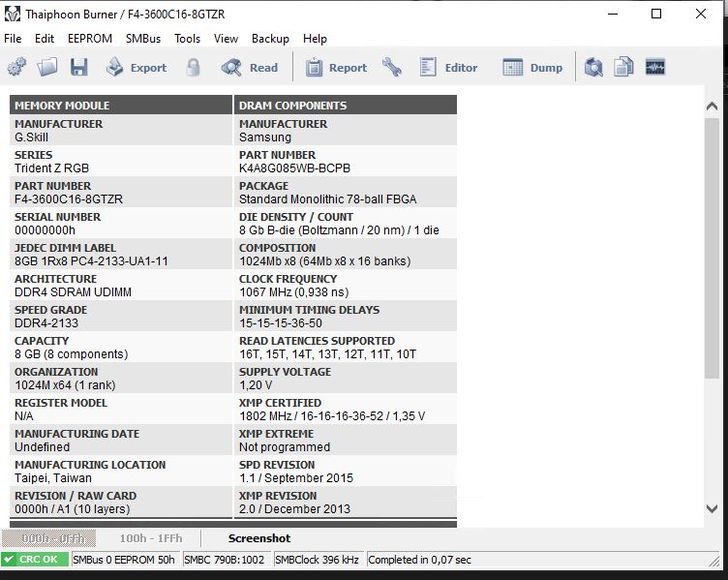Click composition 1024Mb x8 value
Screen dimensions: 728x580
[x=325, y=261]
